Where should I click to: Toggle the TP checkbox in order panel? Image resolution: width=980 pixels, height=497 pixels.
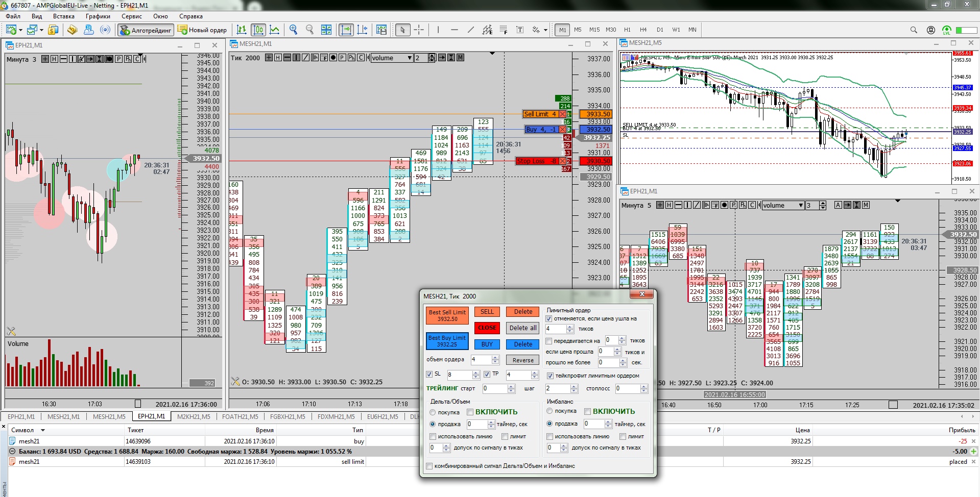487,374
